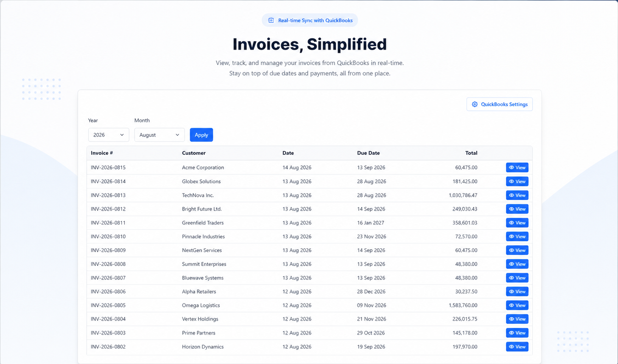Image resolution: width=618 pixels, height=364 pixels.
Task: Click the total 226,015.75
Action: [465, 319]
